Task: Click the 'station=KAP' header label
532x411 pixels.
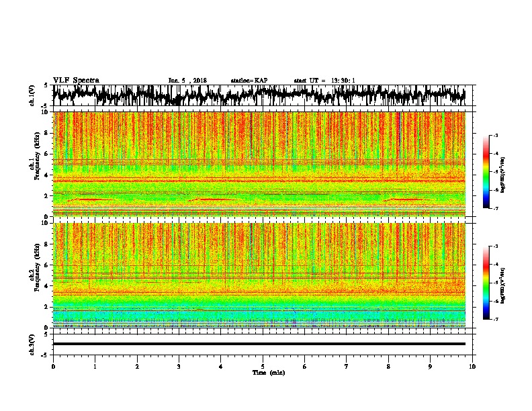Action: 249,81
